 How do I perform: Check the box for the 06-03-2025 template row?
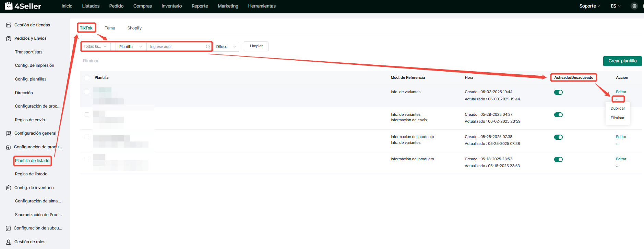pyautogui.click(x=87, y=92)
